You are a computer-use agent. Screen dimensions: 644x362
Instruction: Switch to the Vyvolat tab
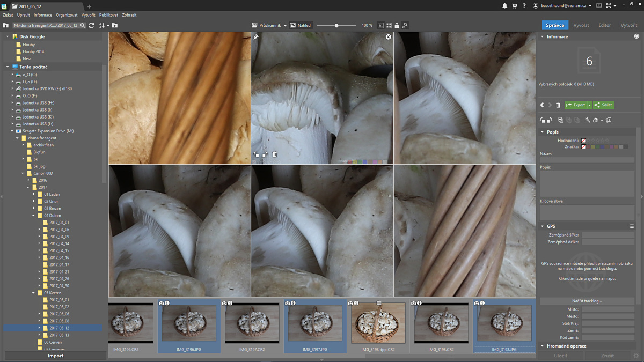tap(581, 25)
